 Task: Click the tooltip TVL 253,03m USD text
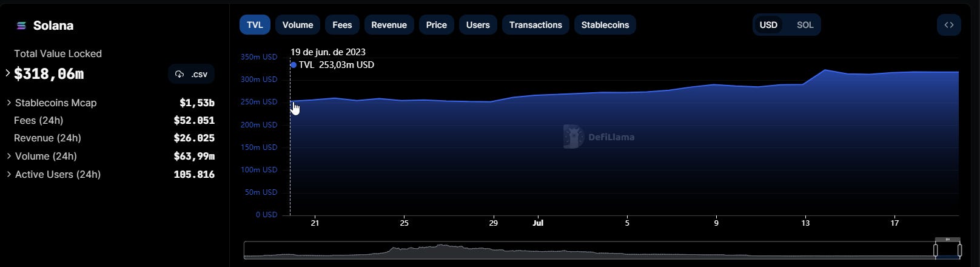click(x=337, y=65)
